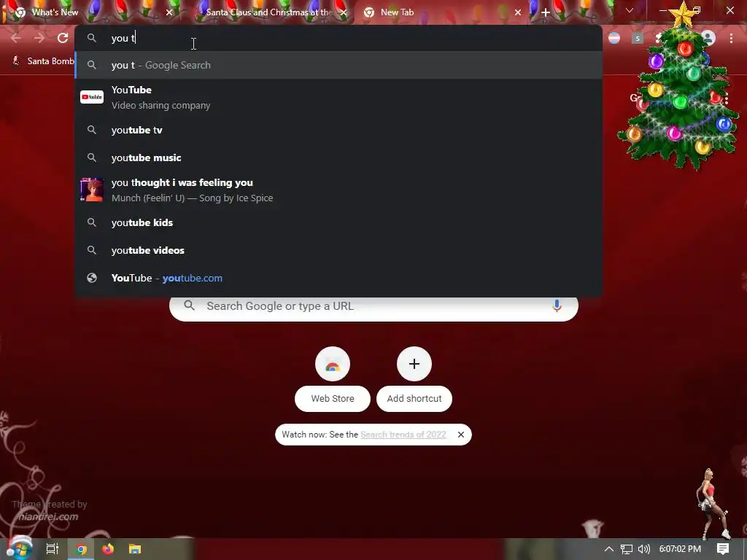Open the tab search chevron dropdown

[630, 10]
